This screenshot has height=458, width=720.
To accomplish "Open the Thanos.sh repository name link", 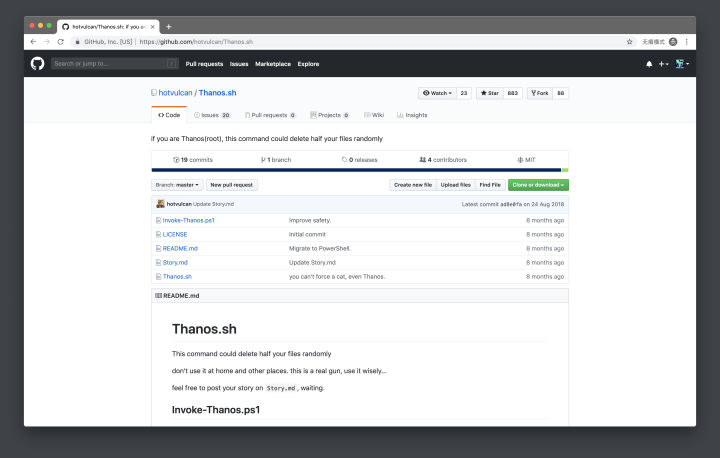I will tap(218, 93).
